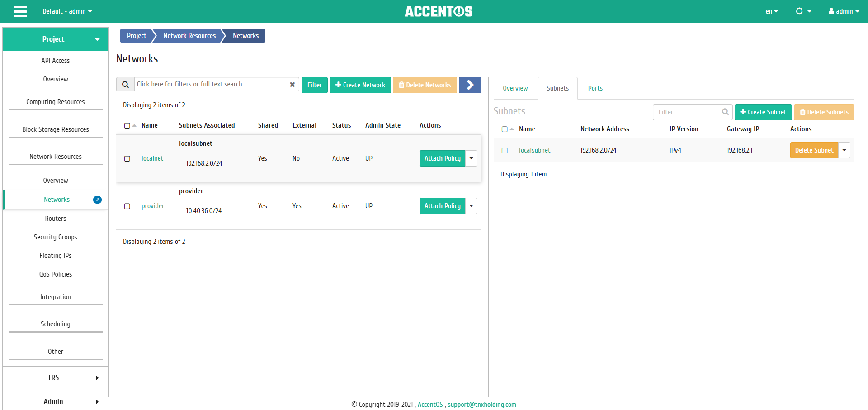Open the provider network link
Viewport: 868px width, 410px height.
click(153, 206)
